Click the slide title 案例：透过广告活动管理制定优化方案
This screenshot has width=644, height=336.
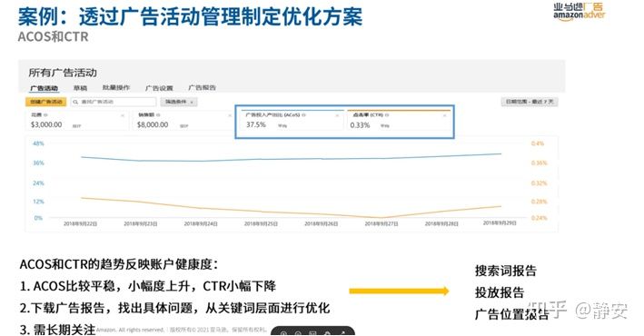pyautogui.click(x=190, y=16)
